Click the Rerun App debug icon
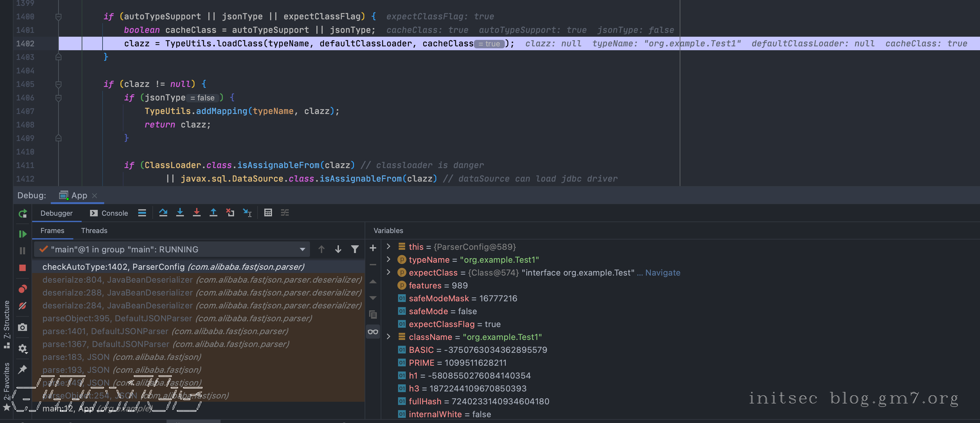This screenshot has width=980, height=423. (23, 213)
